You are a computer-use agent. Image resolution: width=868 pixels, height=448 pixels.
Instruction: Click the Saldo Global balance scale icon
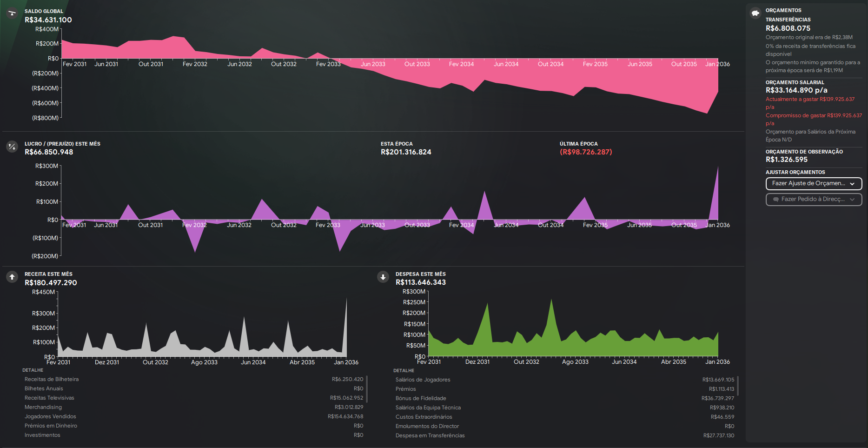pos(12,13)
